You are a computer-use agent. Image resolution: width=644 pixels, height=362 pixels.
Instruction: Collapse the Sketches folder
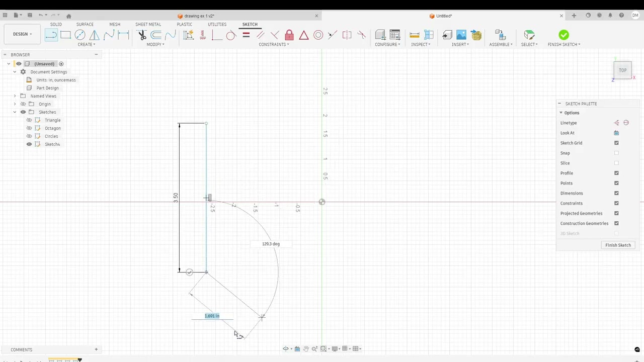click(15, 112)
